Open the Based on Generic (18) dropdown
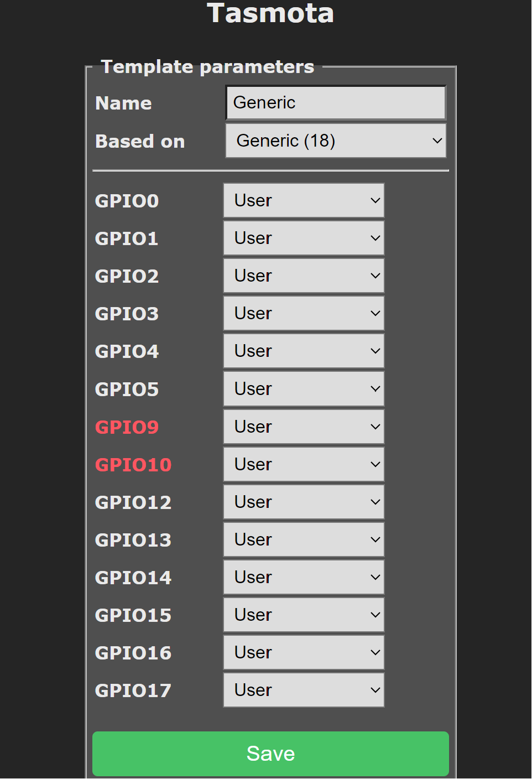The image size is (532, 779). (x=335, y=141)
